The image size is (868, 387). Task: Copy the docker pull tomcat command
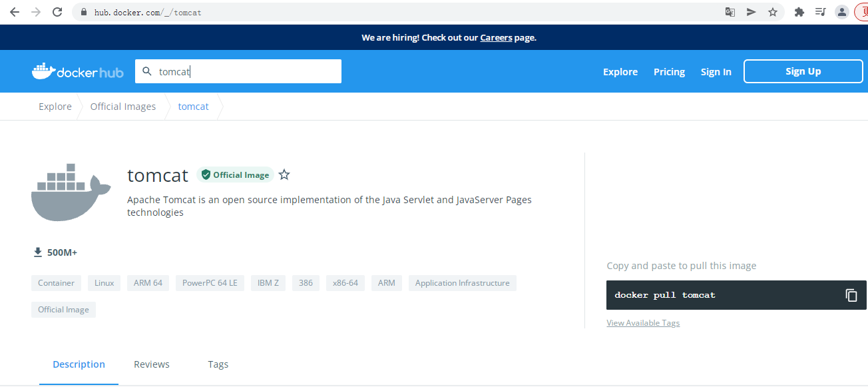tap(851, 295)
